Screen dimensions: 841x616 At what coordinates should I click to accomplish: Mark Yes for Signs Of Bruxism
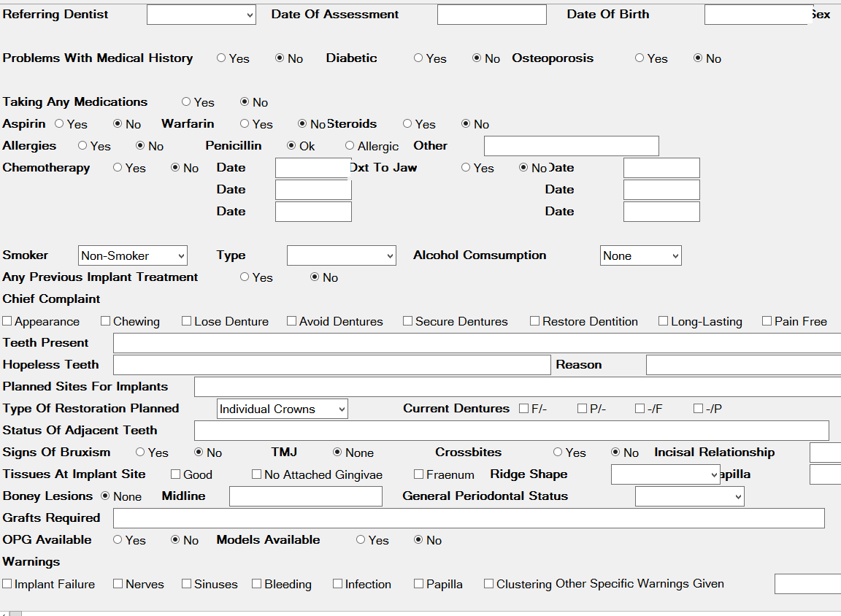click(140, 453)
